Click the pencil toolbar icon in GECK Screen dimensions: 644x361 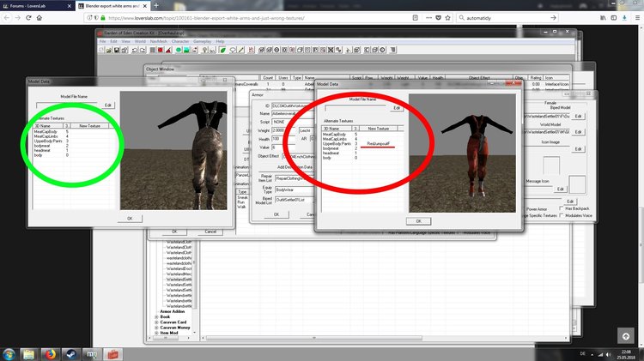tap(241, 50)
